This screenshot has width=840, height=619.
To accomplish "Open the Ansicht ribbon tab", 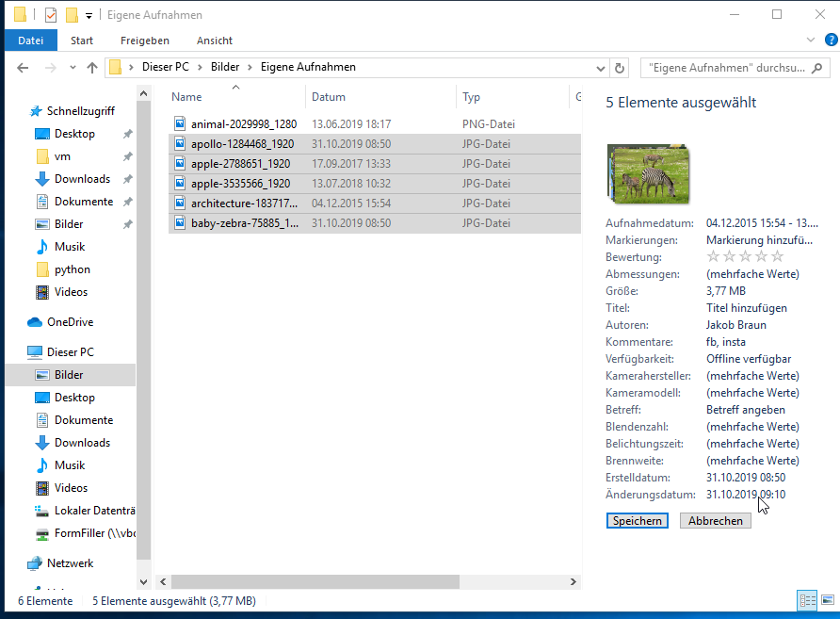I will pos(215,41).
